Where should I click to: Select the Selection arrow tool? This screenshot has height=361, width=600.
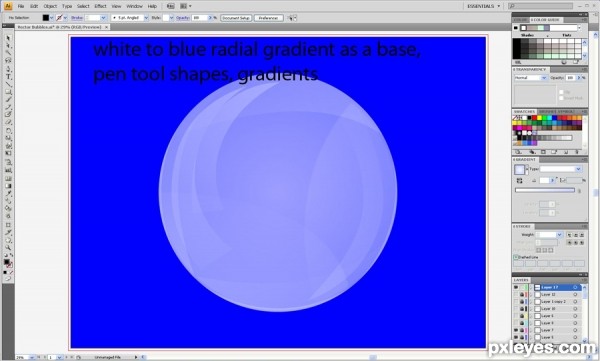[8, 38]
